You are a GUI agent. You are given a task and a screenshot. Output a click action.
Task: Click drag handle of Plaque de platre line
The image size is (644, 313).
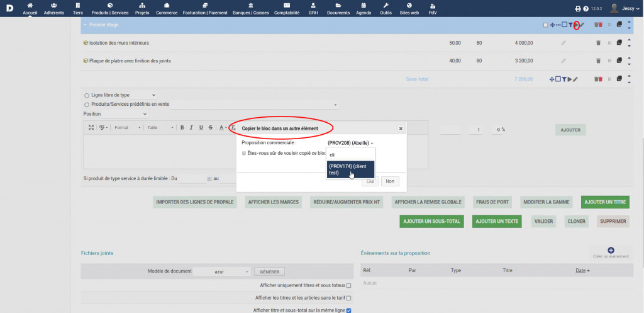click(609, 61)
